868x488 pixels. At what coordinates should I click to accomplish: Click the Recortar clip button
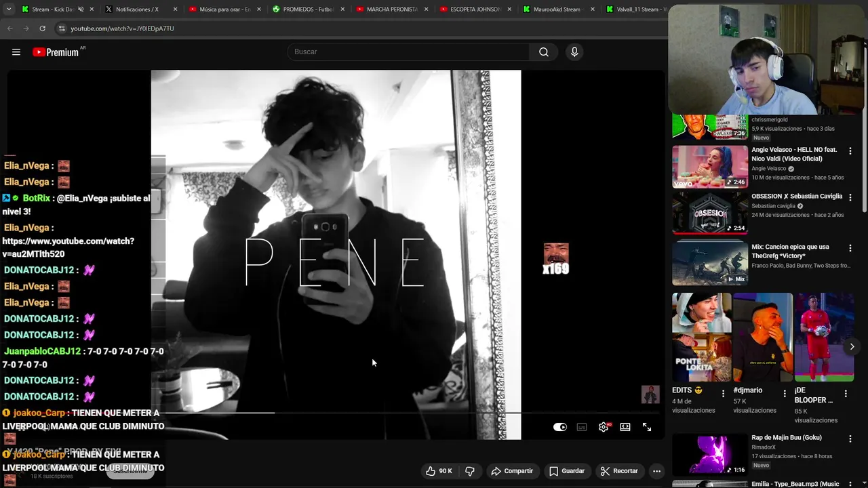pyautogui.click(x=619, y=471)
